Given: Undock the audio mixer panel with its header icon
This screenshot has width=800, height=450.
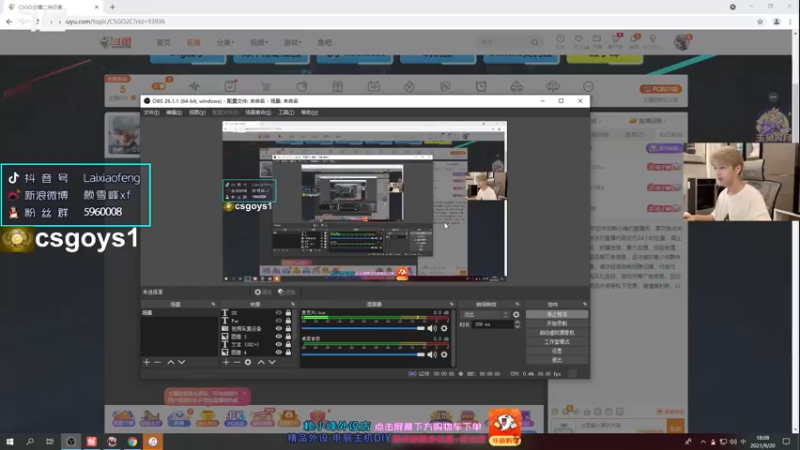Looking at the screenshot, I should (x=452, y=304).
